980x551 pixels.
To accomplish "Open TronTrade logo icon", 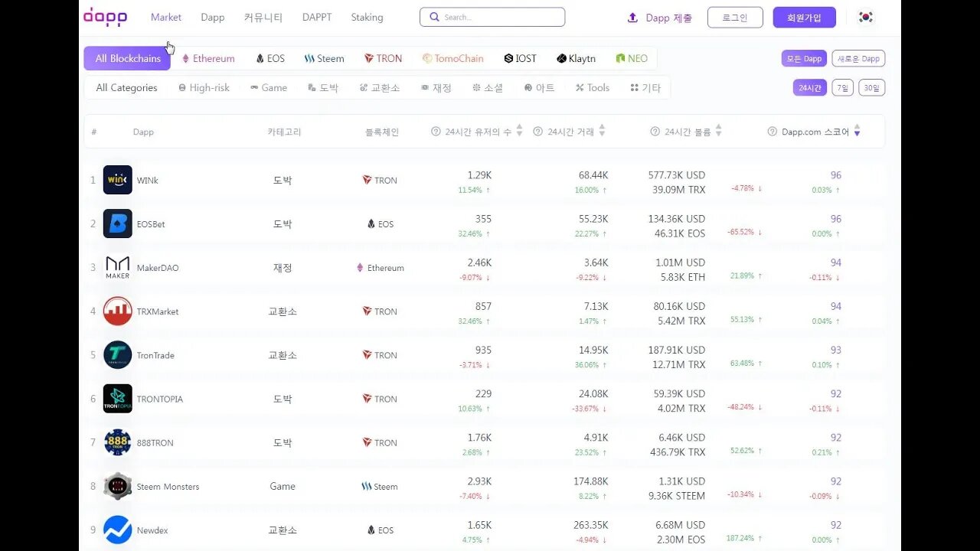I will pos(118,354).
